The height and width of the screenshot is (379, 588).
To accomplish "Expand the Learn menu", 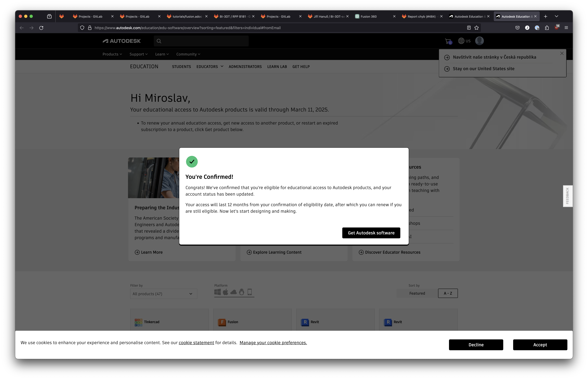I will tap(162, 54).
